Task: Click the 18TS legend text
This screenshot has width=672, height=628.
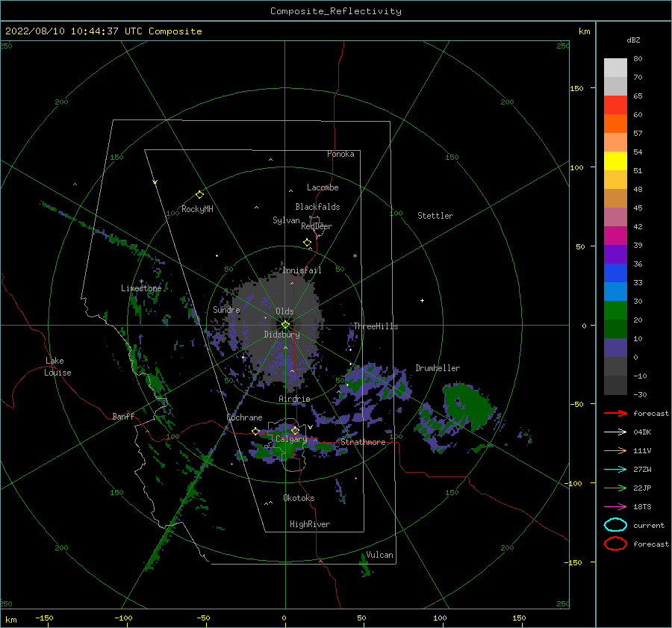Action: coord(642,507)
